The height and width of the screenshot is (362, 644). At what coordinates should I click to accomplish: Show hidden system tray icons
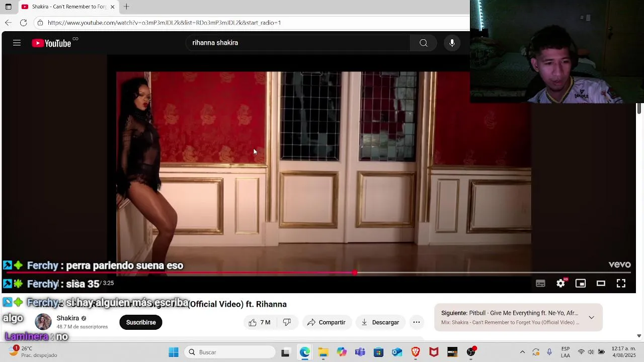(x=522, y=352)
